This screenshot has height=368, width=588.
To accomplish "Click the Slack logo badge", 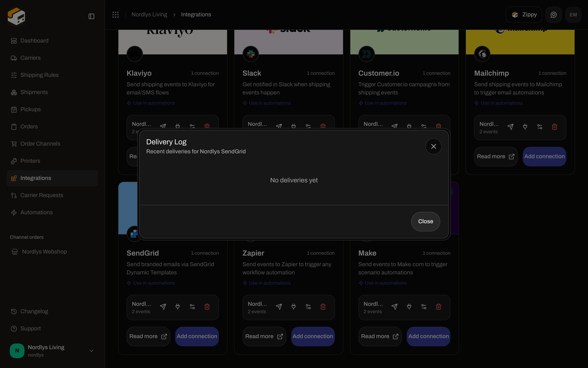I will [251, 54].
